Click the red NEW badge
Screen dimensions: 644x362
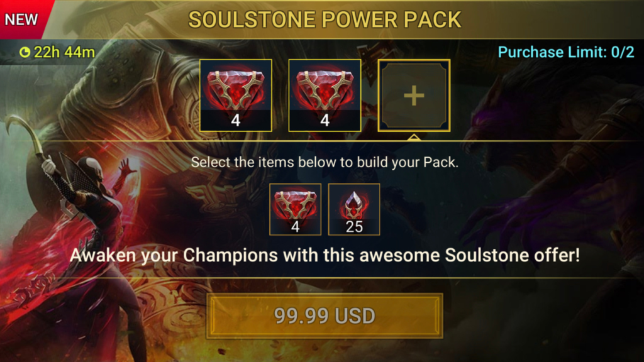21,19
